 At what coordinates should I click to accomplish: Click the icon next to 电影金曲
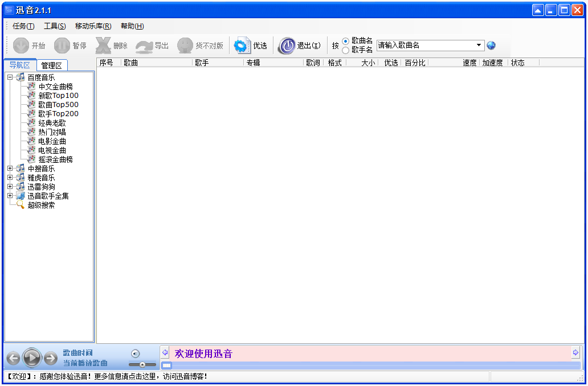pyautogui.click(x=32, y=141)
